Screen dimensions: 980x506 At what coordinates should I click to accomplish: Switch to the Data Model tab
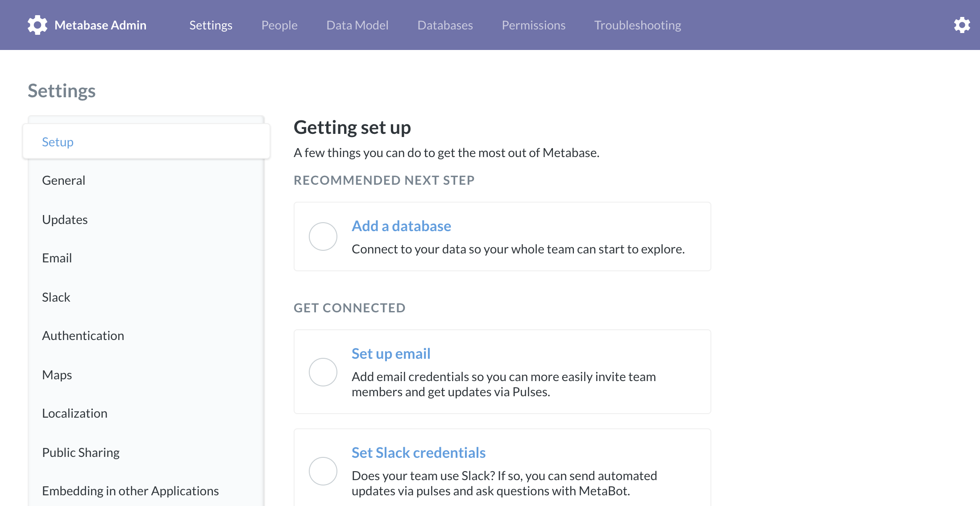357,25
